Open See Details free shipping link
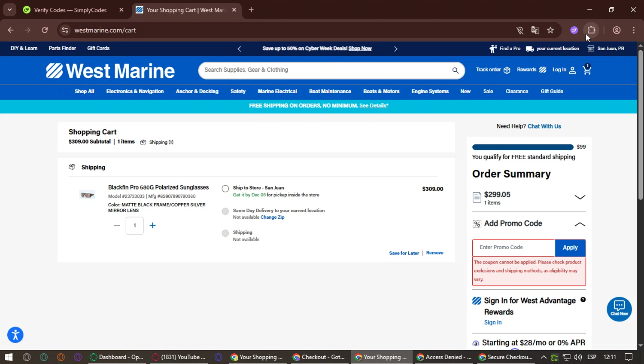Screen dimensions: 644x364 click(374, 106)
